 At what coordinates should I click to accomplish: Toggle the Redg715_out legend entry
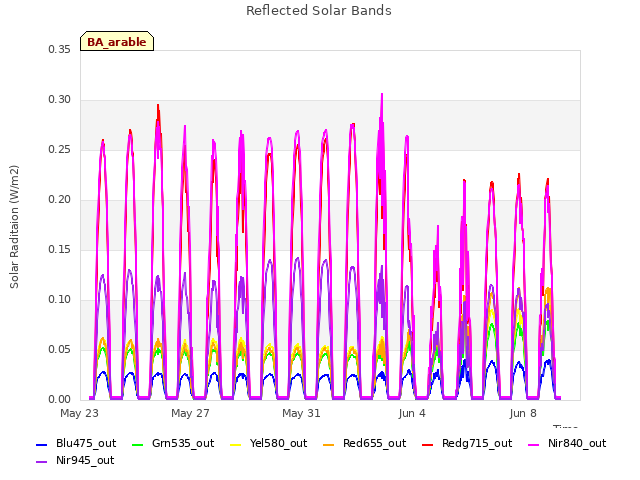(467, 444)
